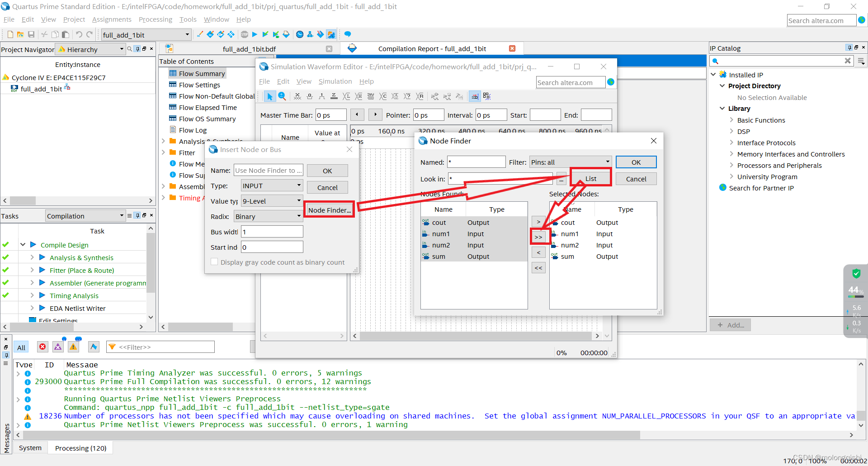868x466 pixels.
Task: Click the Node Finder... button
Action: (329, 210)
